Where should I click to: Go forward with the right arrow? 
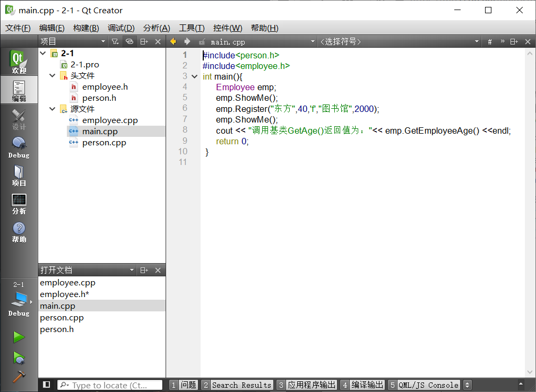point(187,41)
